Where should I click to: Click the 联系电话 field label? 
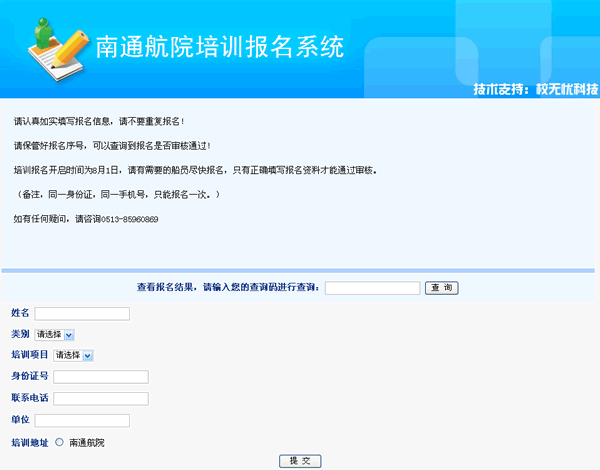tap(30, 398)
